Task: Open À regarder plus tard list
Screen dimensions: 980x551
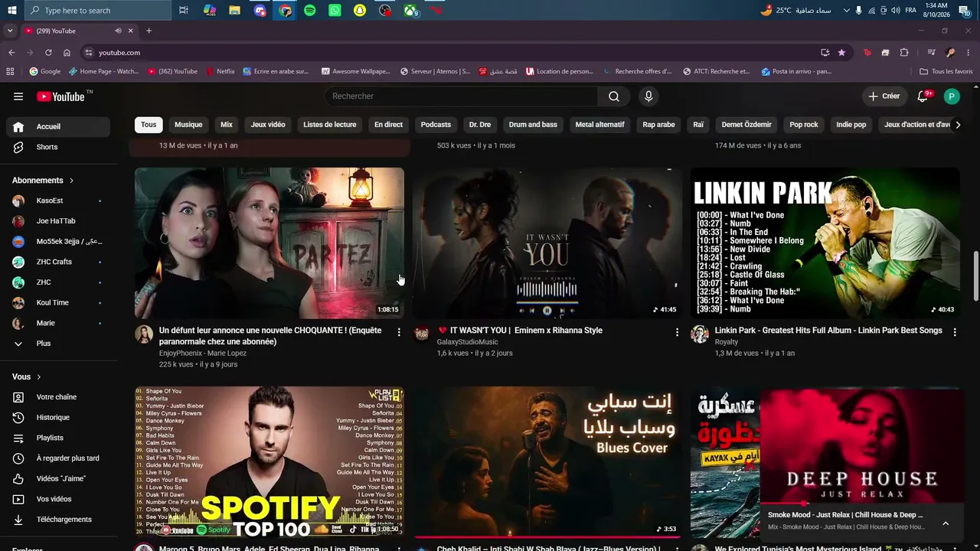Action: click(58, 458)
